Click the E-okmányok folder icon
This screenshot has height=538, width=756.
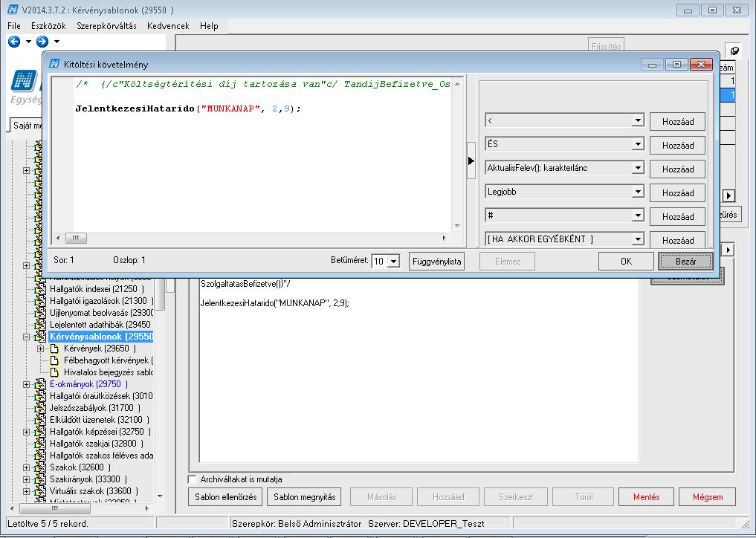(x=40, y=384)
